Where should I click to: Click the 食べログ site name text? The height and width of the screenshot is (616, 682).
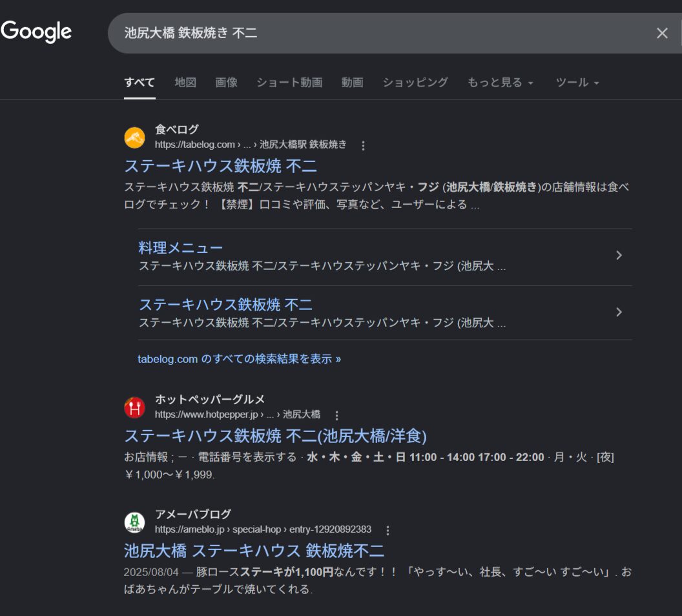176,129
